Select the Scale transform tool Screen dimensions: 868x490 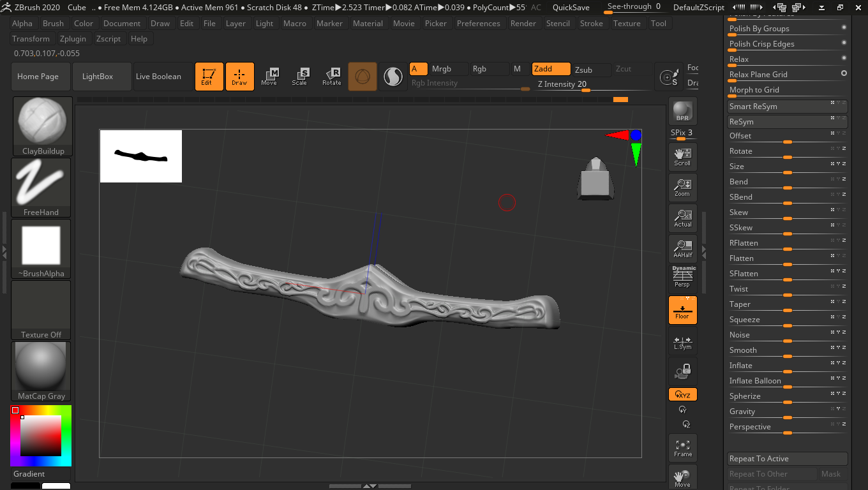300,77
